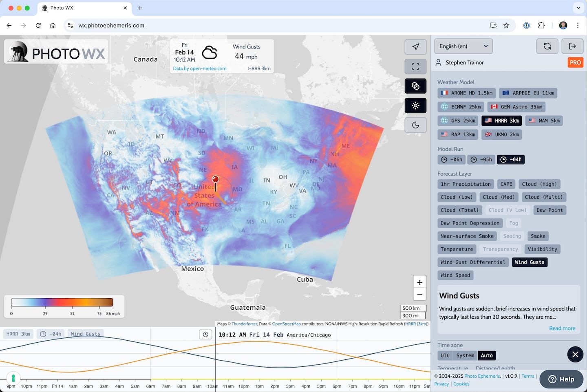Reload the browser page
Image resolution: width=587 pixels, height=392 pixels.
coord(38,25)
